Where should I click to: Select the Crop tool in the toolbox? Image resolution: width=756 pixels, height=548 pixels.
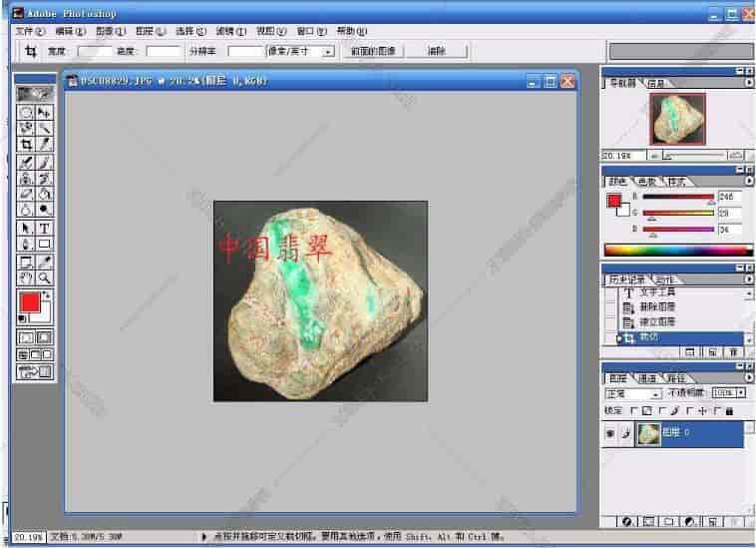coord(27,145)
